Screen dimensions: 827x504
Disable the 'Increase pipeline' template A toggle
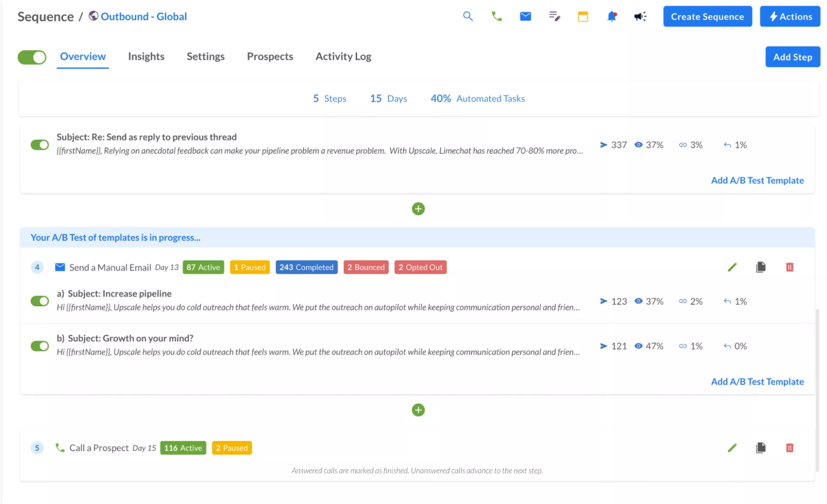click(x=40, y=301)
